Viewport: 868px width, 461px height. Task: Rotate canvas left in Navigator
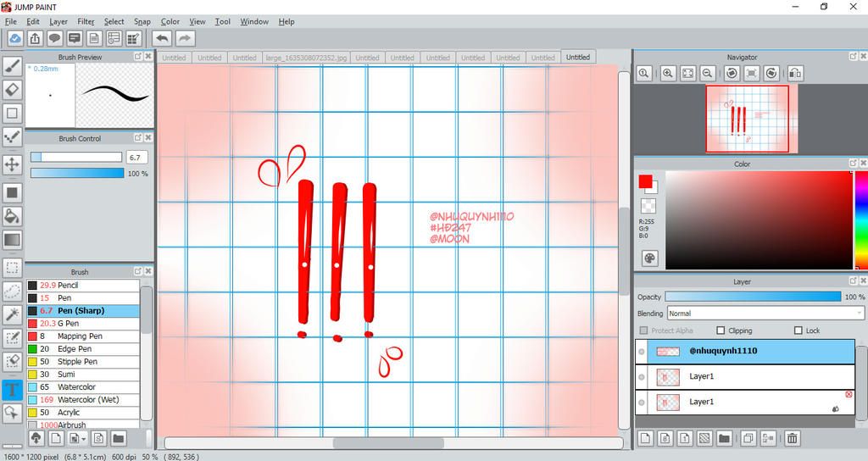click(732, 73)
